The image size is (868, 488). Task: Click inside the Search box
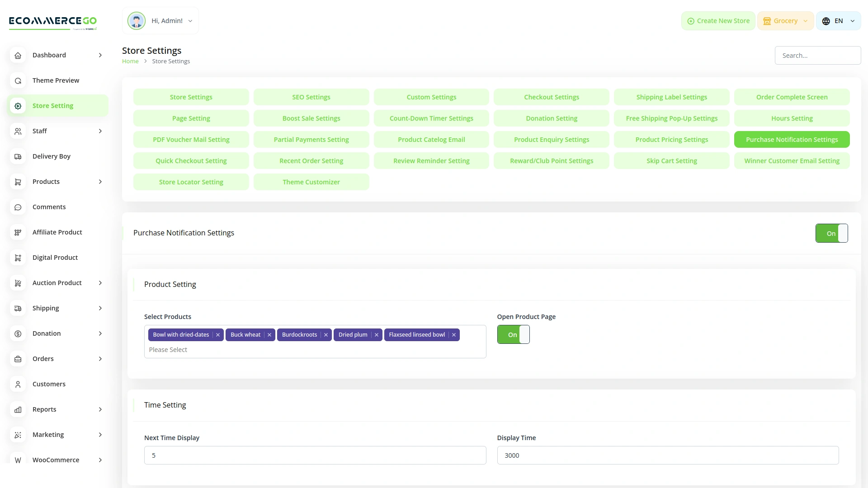click(x=817, y=55)
